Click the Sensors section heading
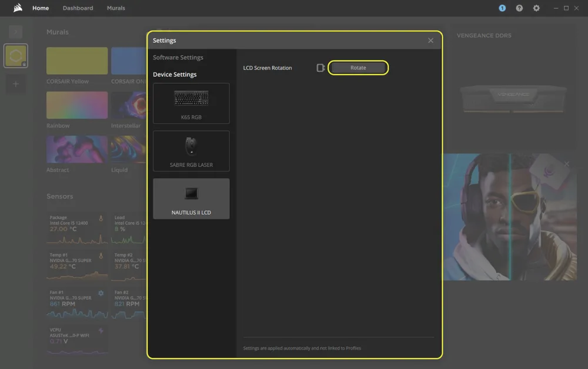This screenshot has width=588, height=369. (59, 196)
